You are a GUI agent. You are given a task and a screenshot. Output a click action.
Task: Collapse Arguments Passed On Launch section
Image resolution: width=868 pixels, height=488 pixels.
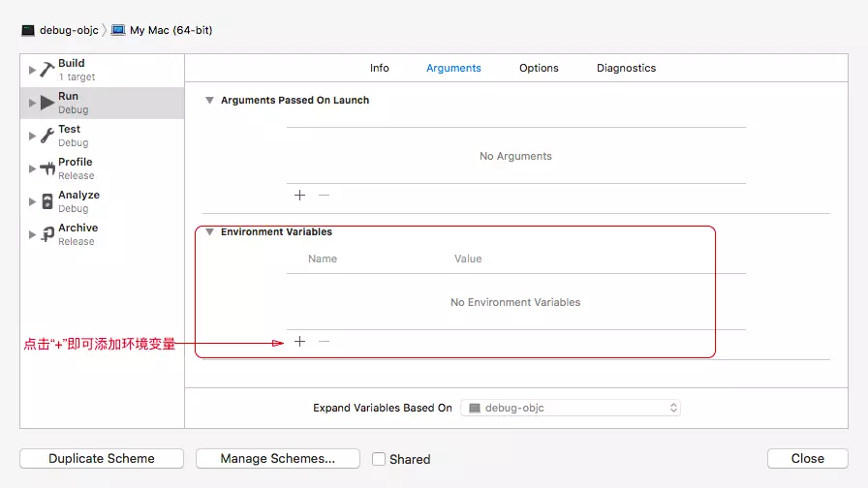coord(209,101)
